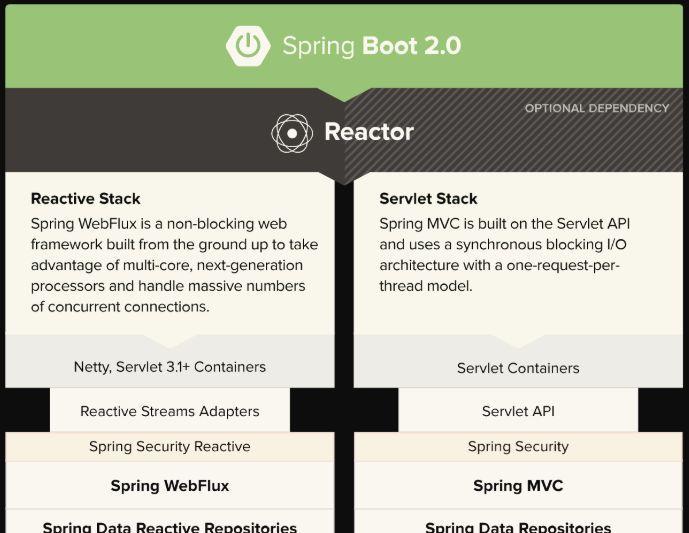The width and height of the screenshot is (689, 533).
Task: Click the Spring WebFlux block
Action: point(170,486)
